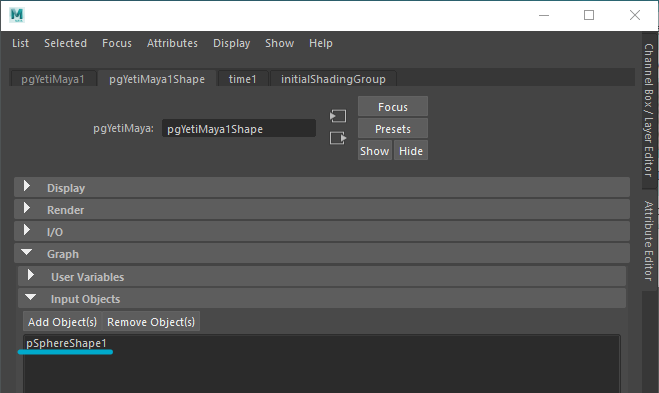This screenshot has width=659, height=393.
Task: Open the Selected menu
Action: pyautogui.click(x=66, y=43)
